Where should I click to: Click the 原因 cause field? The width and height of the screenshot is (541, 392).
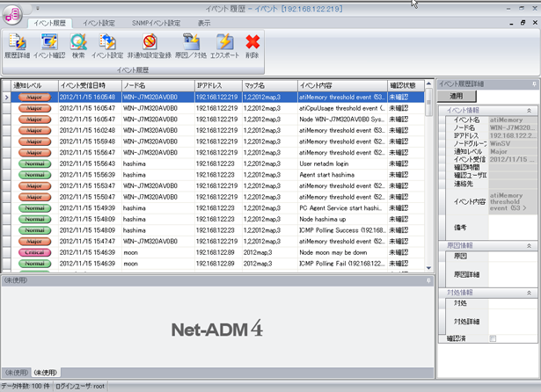[x=513, y=256]
